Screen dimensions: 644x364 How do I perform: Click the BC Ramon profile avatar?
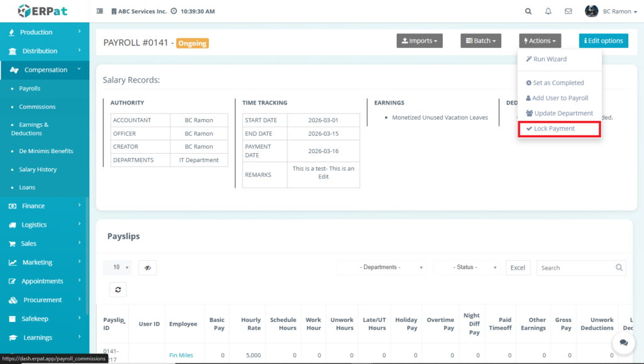[591, 11]
